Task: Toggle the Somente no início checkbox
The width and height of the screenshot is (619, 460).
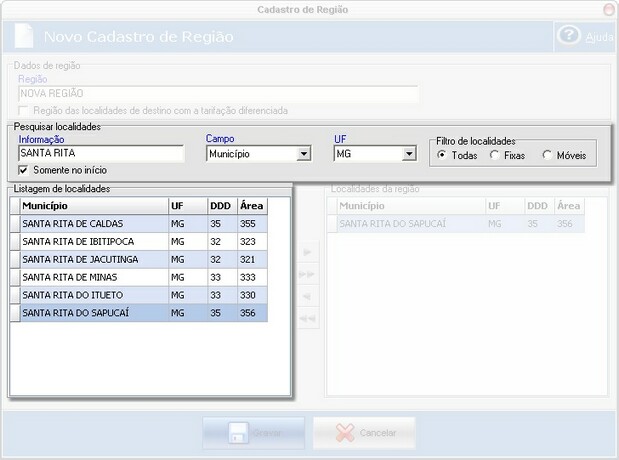Action: pyautogui.click(x=23, y=170)
